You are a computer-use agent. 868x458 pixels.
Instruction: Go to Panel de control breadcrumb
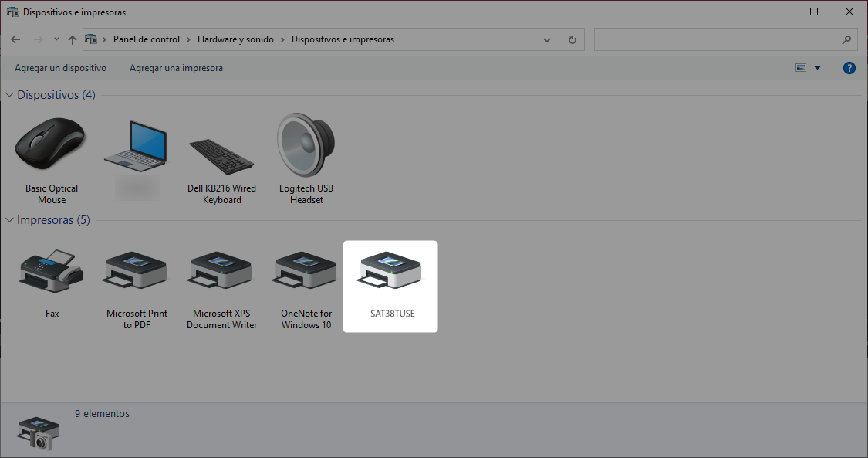146,39
